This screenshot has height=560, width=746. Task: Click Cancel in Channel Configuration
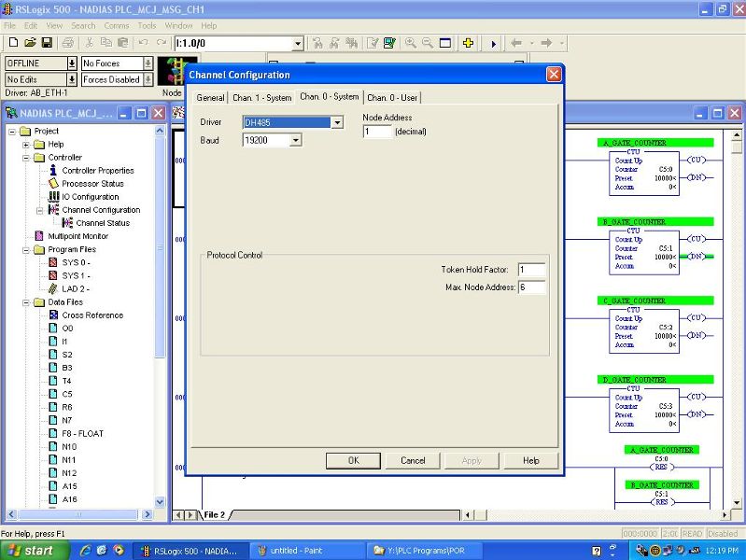(x=413, y=460)
